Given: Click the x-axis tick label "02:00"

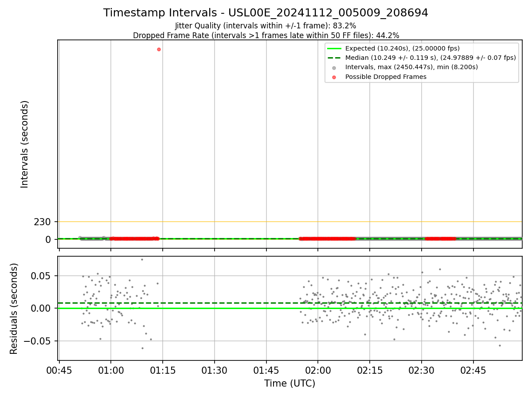Looking at the screenshot, I should (318, 370).
